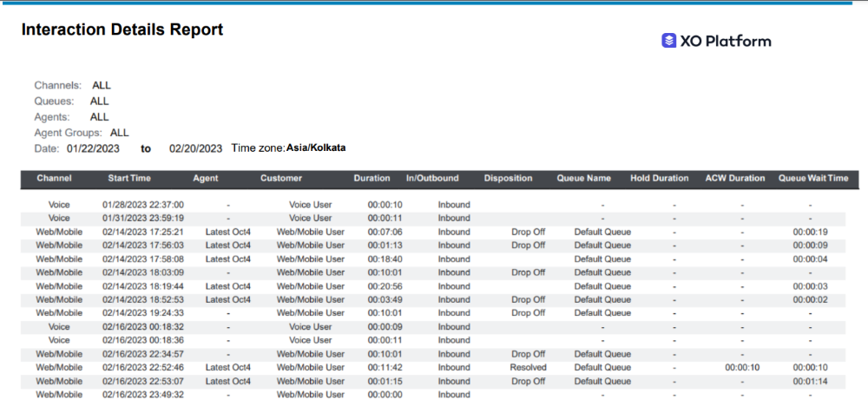Click the 00:01:14 queue wait time cell
868x406 pixels.
coord(810,381)
